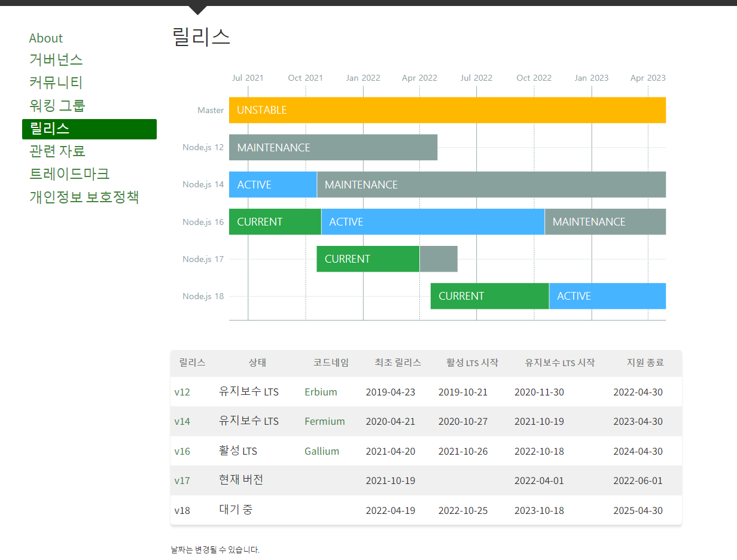Click the v16 release link
737x560 pixels.
click(182, 451)
